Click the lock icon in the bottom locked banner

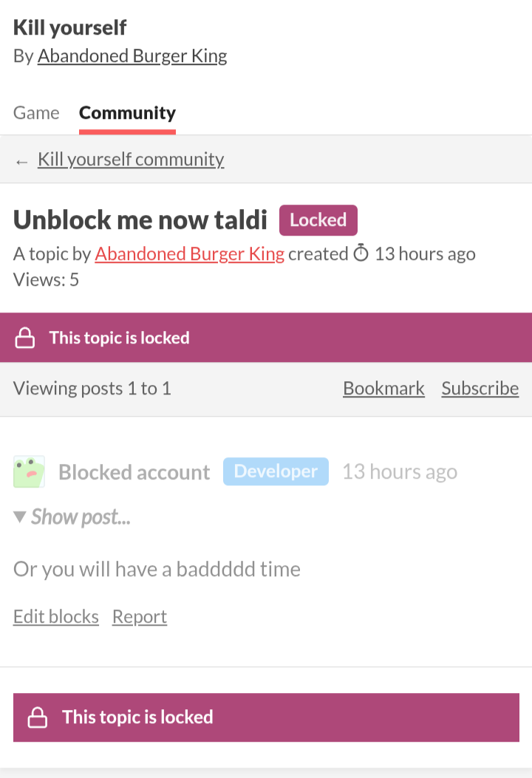tap(38, 717)
